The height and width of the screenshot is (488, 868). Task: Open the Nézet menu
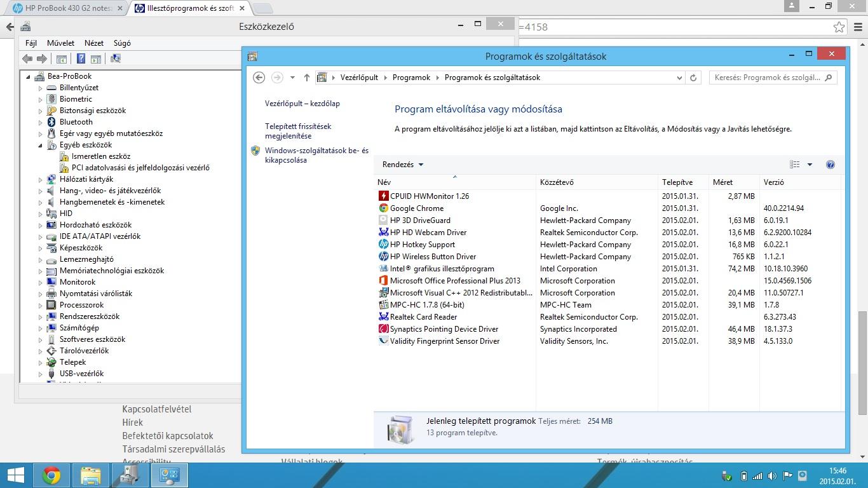point(94,43)
